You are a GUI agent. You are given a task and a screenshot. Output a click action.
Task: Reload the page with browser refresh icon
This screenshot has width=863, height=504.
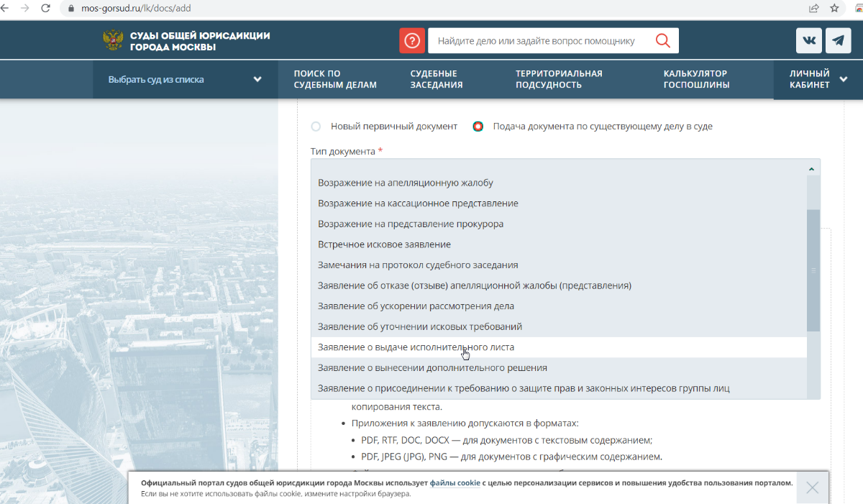[46, 9]
